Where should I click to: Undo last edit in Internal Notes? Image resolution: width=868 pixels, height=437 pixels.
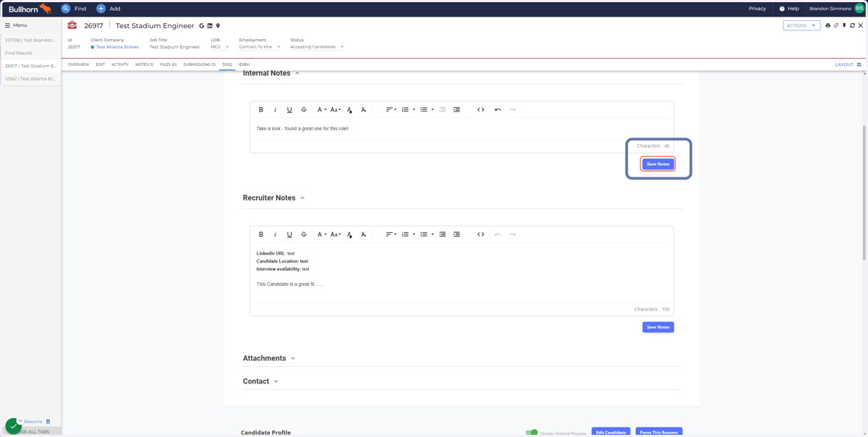click(498, 110)
